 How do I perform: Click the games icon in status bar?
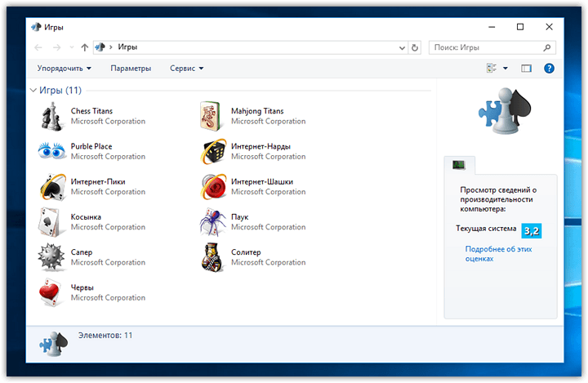54,344
